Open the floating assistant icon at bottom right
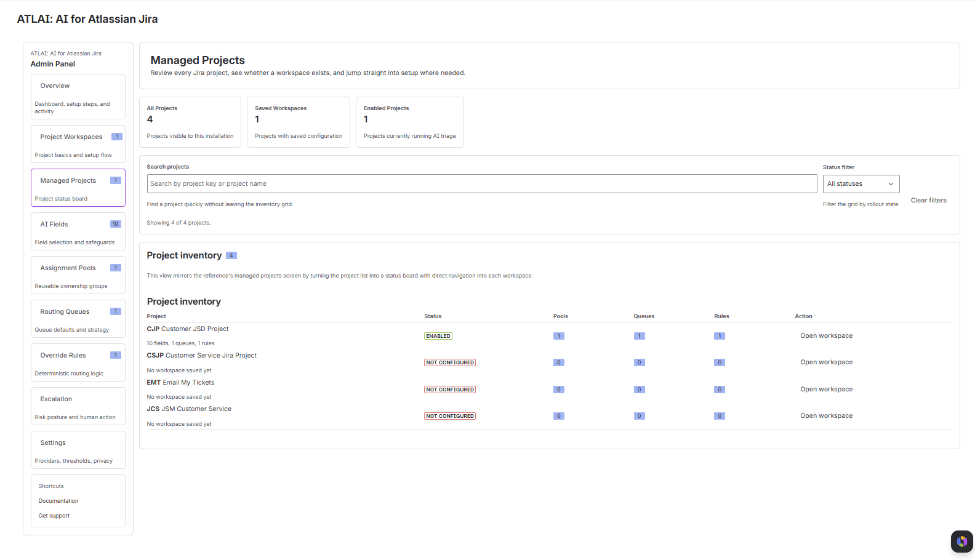Viewport: 975px width, 560px height. (x=962, y=542)
